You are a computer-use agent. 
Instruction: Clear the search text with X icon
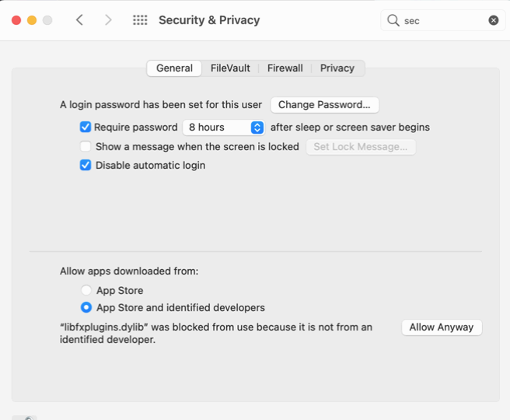tap(494, 20)
